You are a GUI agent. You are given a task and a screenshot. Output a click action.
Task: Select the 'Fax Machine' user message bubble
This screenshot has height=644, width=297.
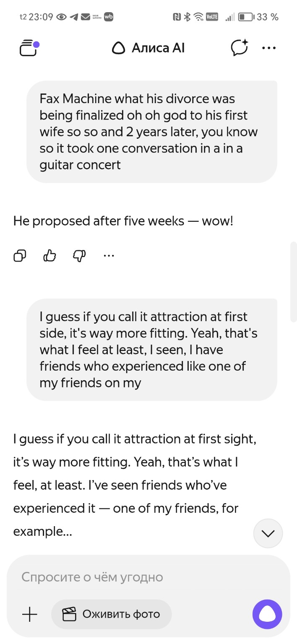click(151, 132)
